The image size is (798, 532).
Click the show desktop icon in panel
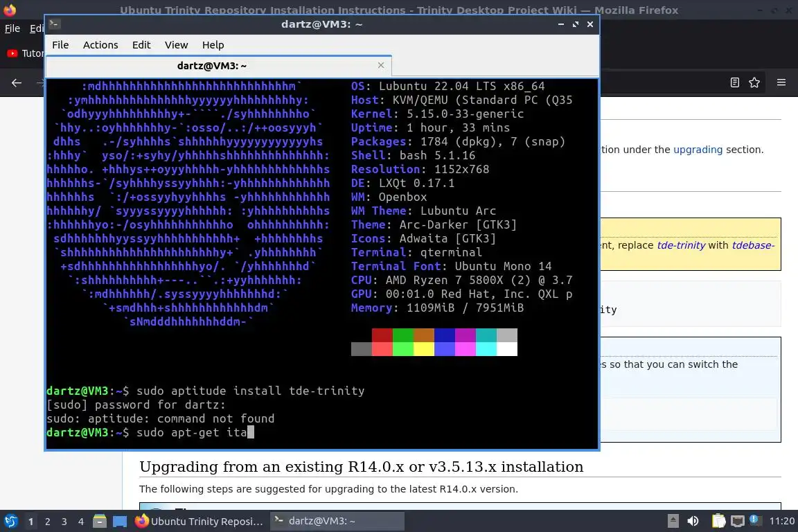point(120,522)
